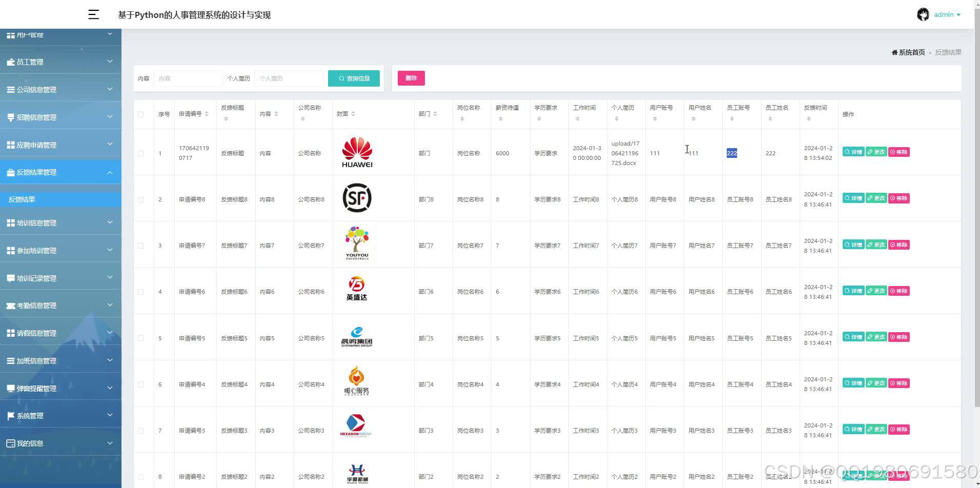Screen dimensions: 980x488
Task: Click the 我的信息 card icon
Action: click(x=10, y=443)
